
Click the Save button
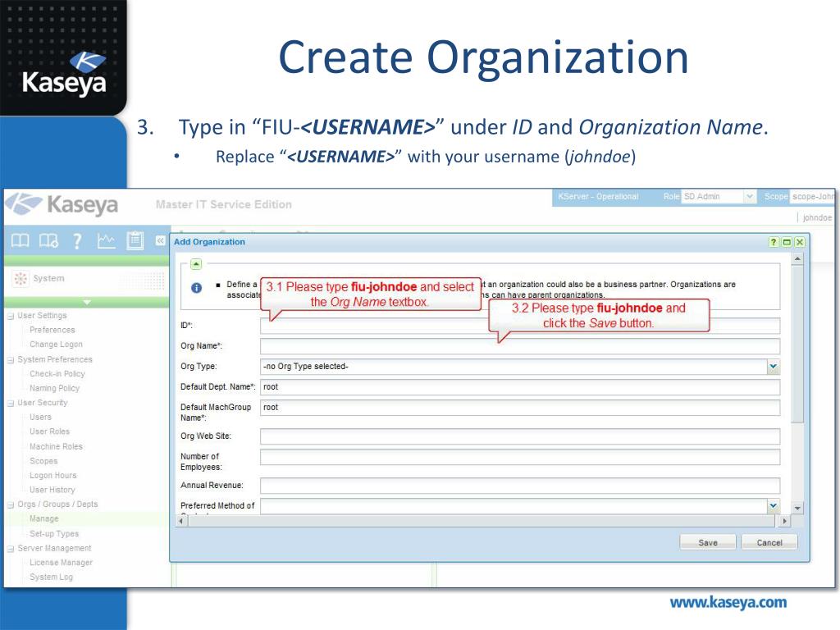pyautogui.click(x=708, y=543)
